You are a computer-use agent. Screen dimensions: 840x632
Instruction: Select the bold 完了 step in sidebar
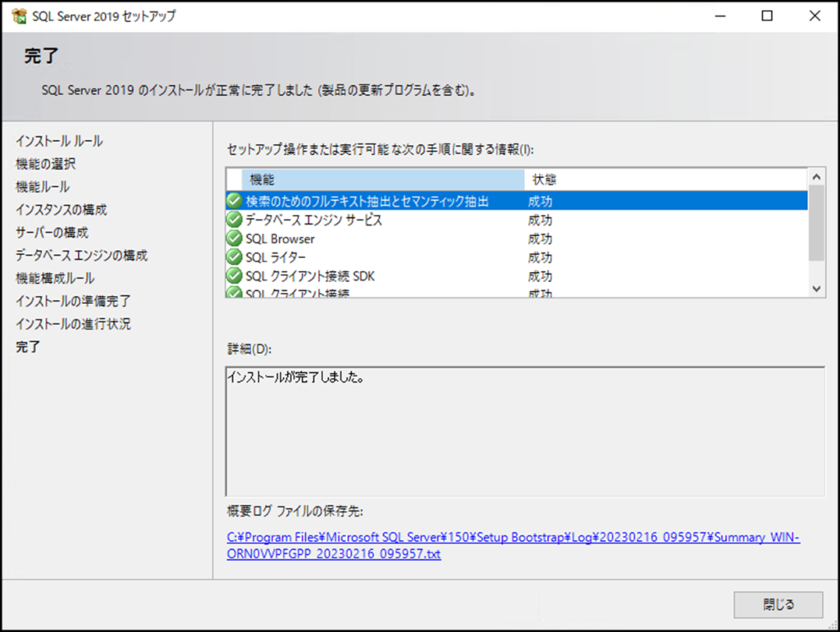[27, 347]
